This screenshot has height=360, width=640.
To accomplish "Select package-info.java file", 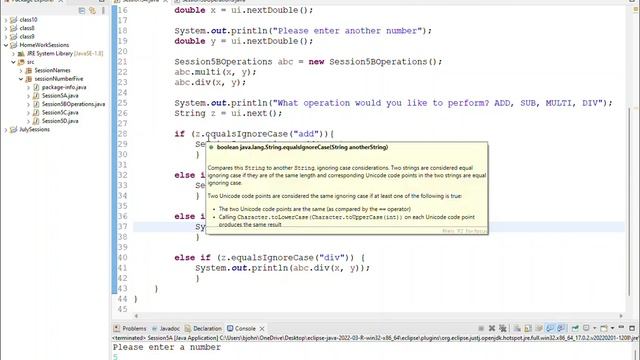I will [x=64, y=87].
